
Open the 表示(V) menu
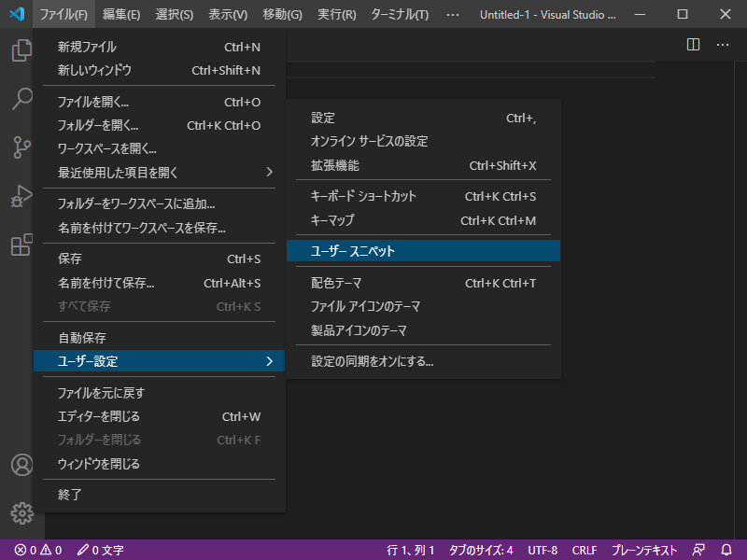pyautogui.click(x=228, y=14)
